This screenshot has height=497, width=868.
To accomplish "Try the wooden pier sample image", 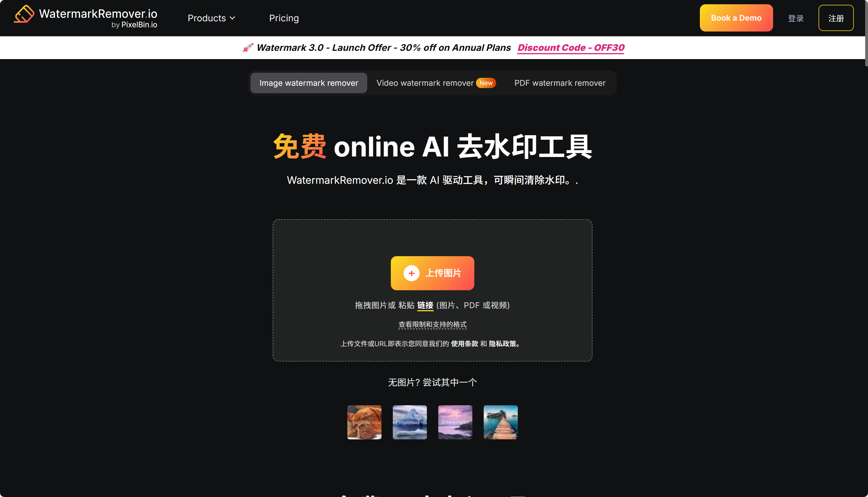I will [500, 422].
